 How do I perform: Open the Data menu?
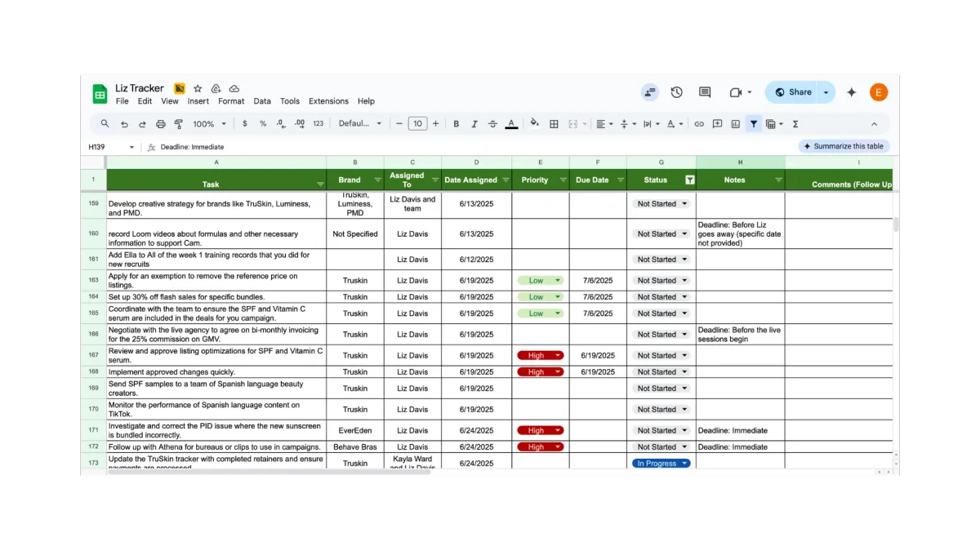point(262,101)
